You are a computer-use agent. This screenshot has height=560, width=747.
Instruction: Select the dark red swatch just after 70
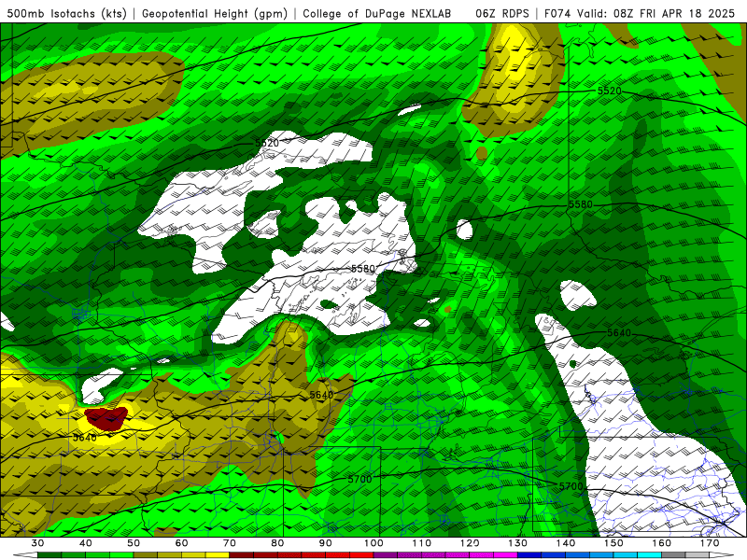[242, 555]
